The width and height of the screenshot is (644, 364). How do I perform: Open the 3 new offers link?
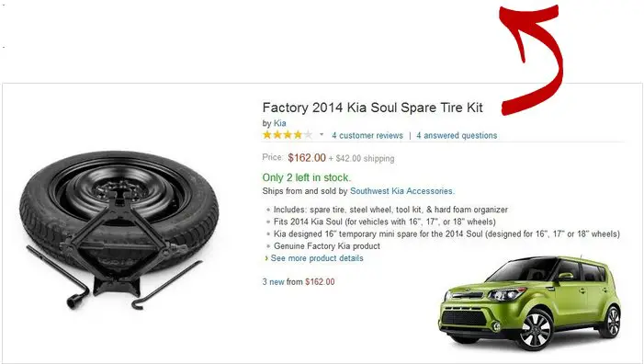pos(273,282)
